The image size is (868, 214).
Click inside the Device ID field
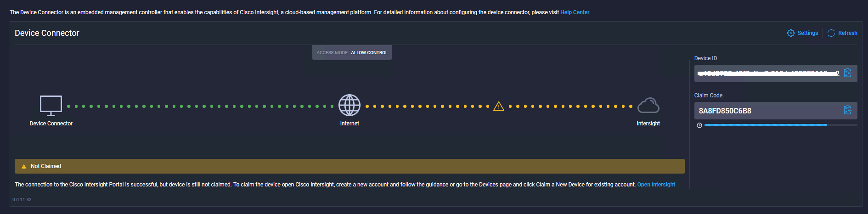[x=767, y=73]
